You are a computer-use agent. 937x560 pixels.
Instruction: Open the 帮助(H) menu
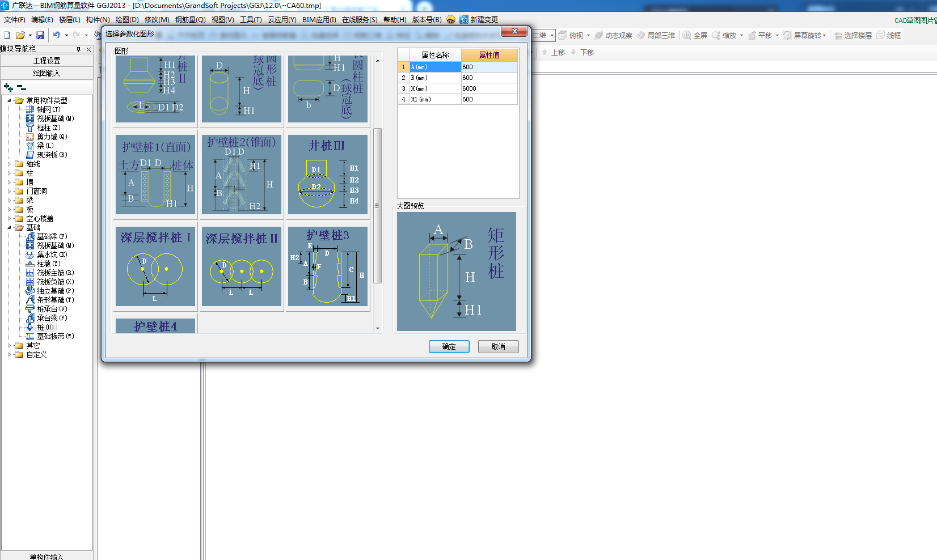395,19
